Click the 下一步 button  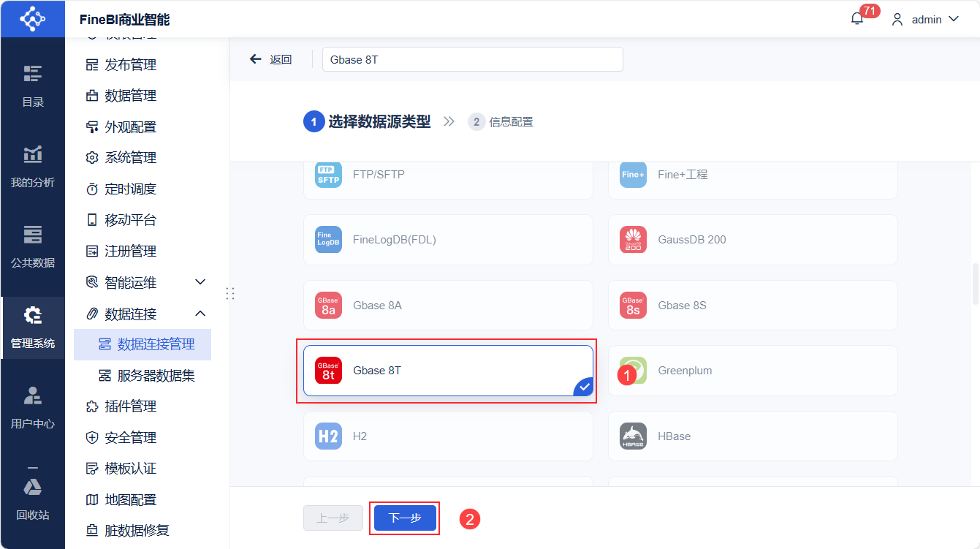click(x=405, y=518)
